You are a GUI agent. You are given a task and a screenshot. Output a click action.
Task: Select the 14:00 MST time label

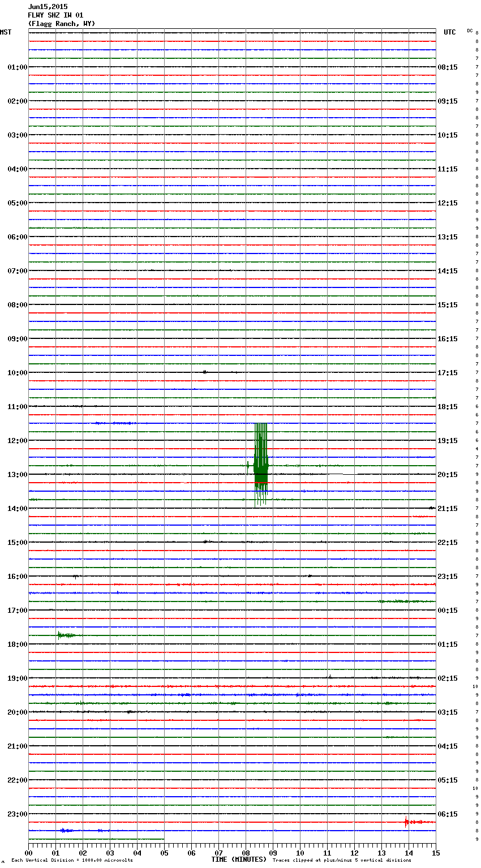17,509
